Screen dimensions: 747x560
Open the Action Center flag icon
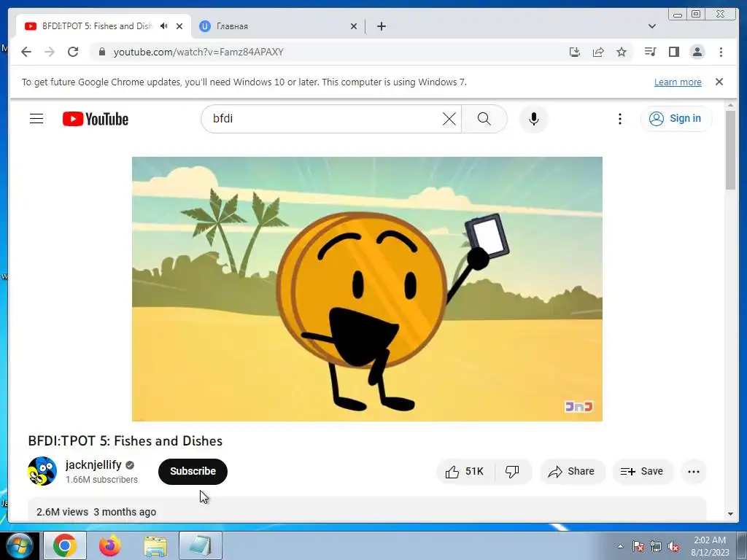638,546
